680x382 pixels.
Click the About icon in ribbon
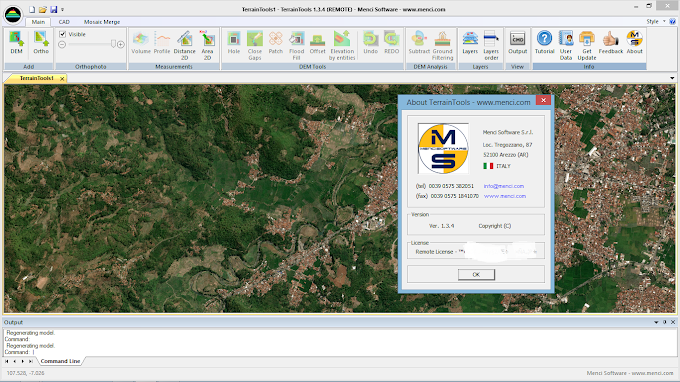pos(634,42)
